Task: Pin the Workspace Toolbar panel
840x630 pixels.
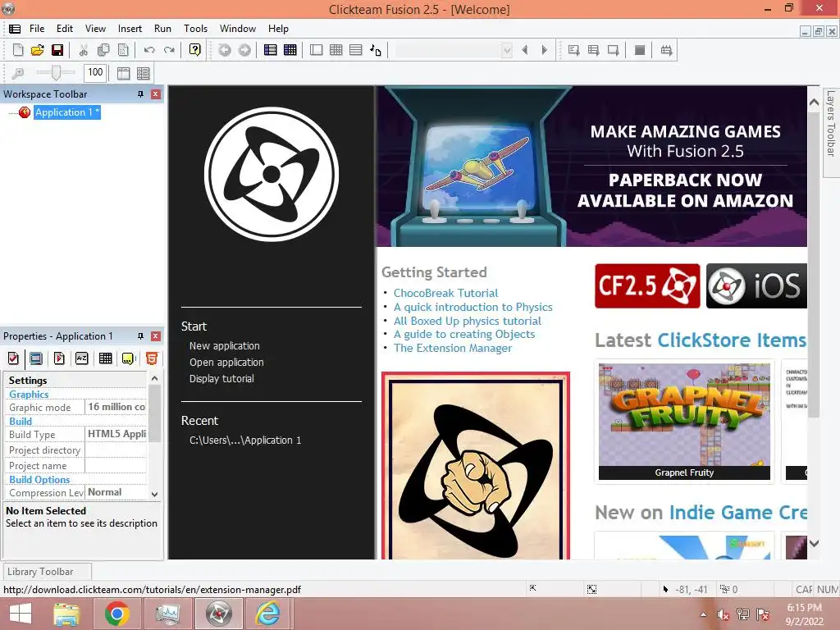Action: click(140, 94)
